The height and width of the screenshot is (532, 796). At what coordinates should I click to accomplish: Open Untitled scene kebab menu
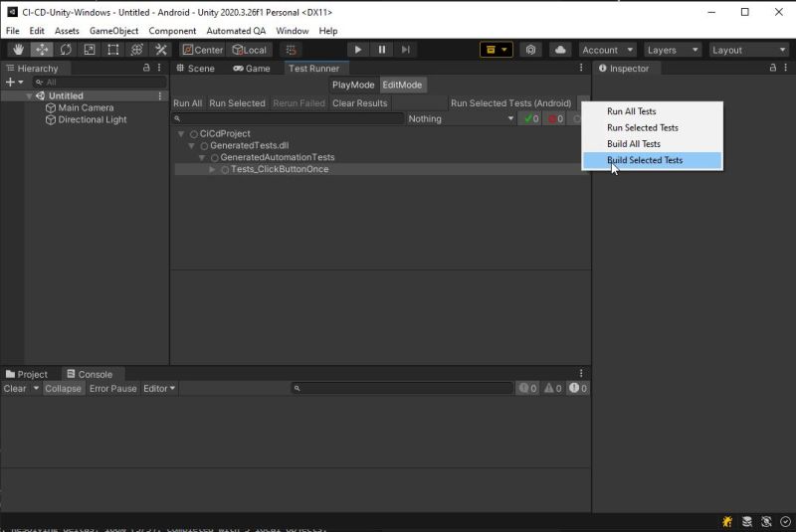tap(160, 95)
